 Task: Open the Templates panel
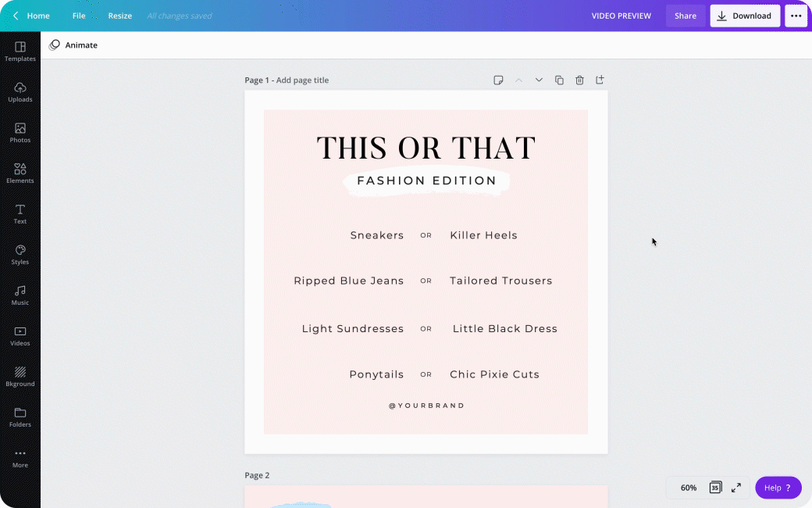tap(20, 52)
